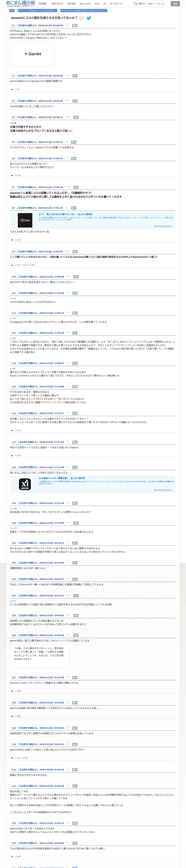Open the RSS link in the header

(97, 4)
